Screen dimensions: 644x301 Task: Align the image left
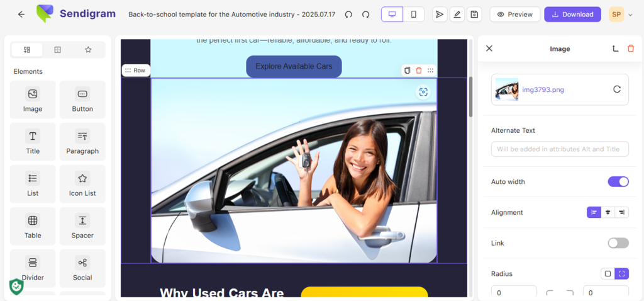tap(594, 212)
